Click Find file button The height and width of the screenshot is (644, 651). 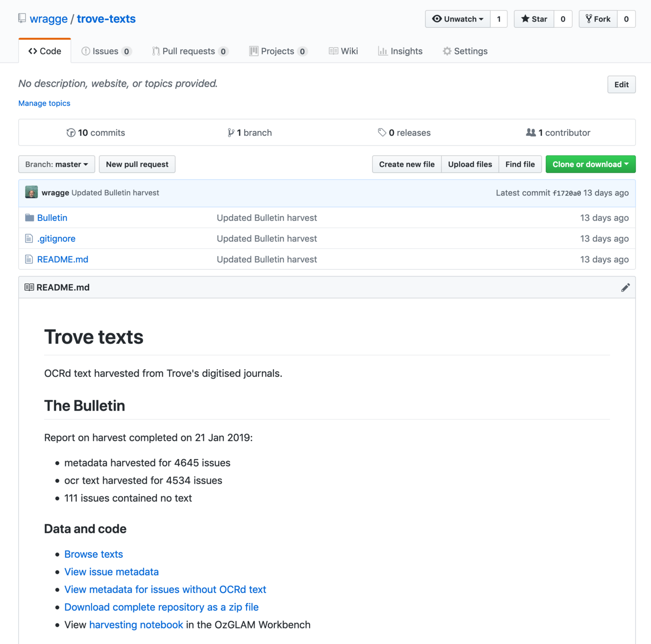[x=520, y=164]
